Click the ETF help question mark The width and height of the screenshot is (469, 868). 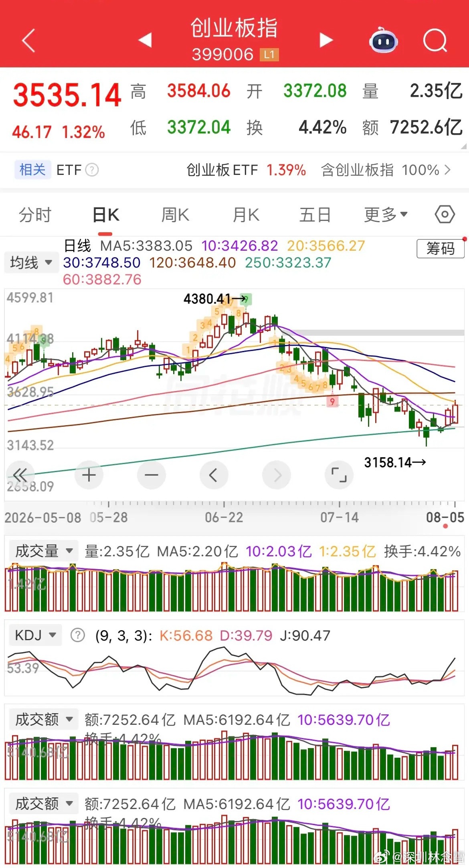click(x=92, y=170)
